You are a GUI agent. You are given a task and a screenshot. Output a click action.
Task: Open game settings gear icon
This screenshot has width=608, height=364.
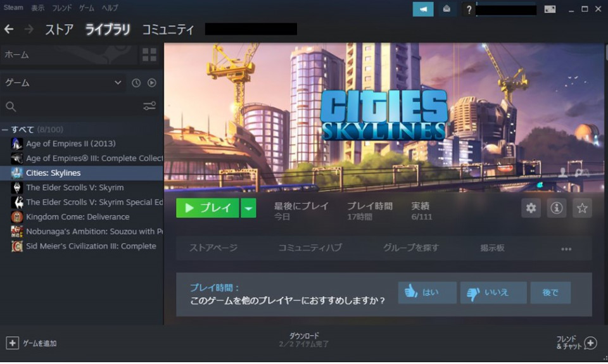coord(531,208)
